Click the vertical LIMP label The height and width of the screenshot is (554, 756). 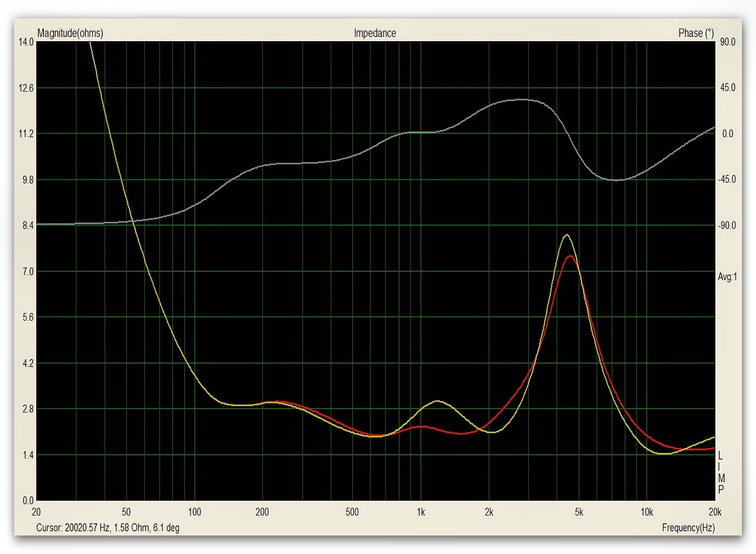tap(721, 473)
